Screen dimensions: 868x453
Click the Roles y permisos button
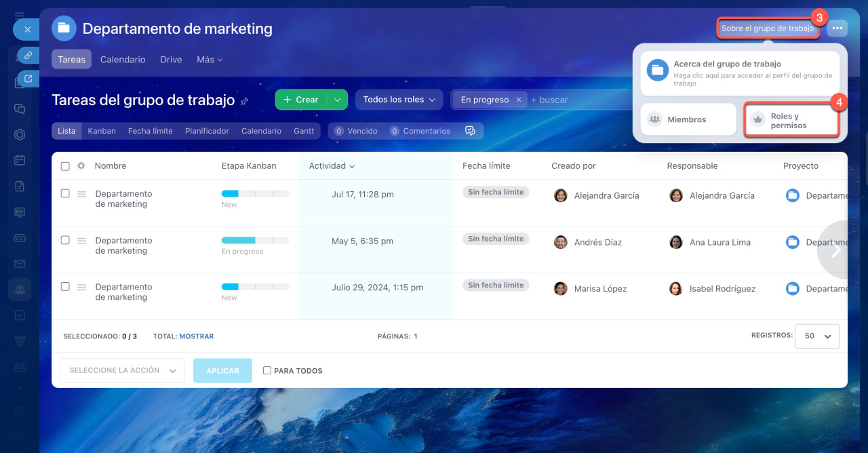click(x=791, y=121)
